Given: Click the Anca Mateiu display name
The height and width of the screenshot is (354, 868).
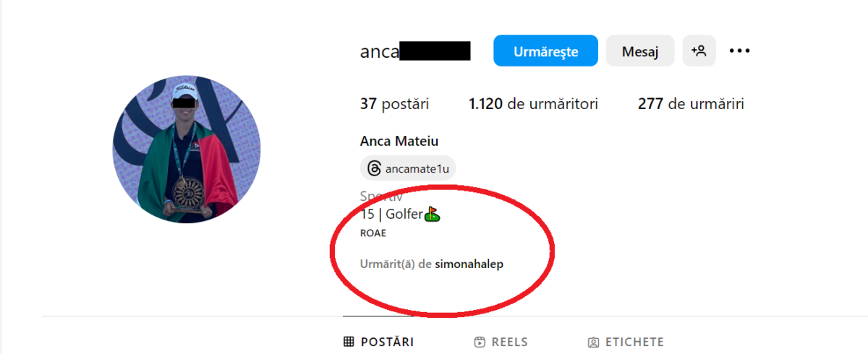Looking at the screenshot, I should pyautogui.click(x=399, y=141).
